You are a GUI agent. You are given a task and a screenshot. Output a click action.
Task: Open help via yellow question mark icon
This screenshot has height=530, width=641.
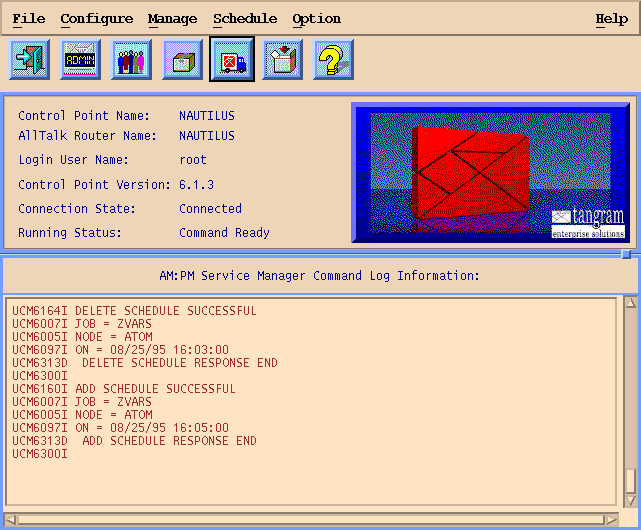[333, 60]
